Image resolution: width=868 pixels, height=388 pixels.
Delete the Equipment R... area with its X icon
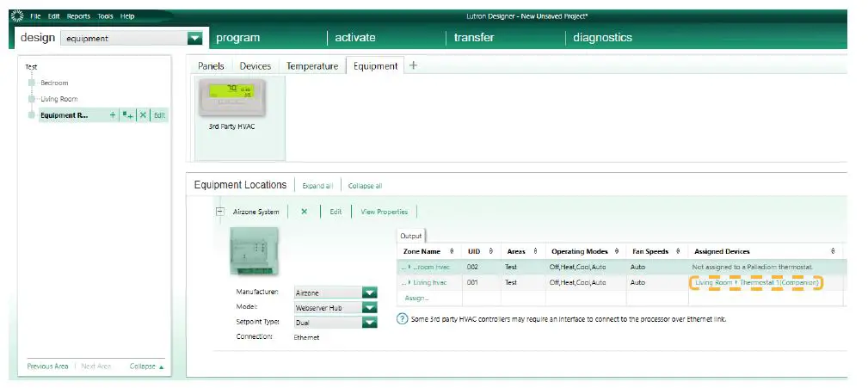click(x=143, y=115)
